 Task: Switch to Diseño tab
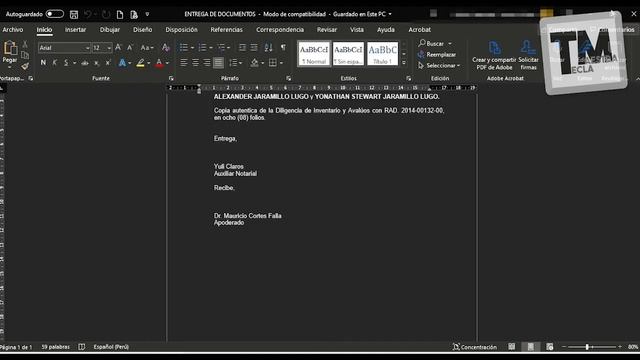coord(142,30)
